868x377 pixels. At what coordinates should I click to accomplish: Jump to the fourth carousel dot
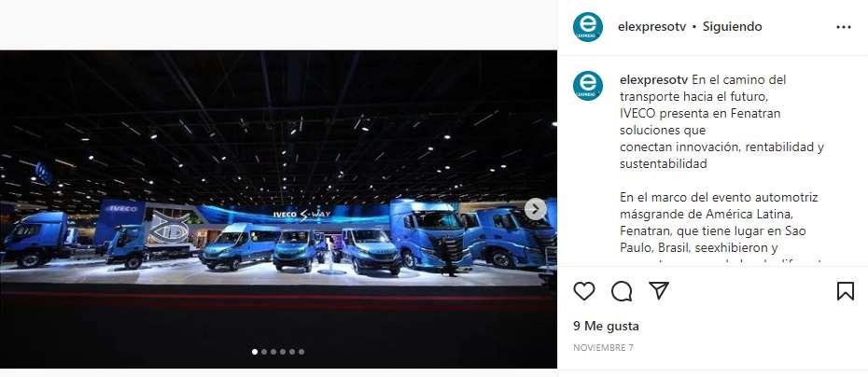pos(283,352)
